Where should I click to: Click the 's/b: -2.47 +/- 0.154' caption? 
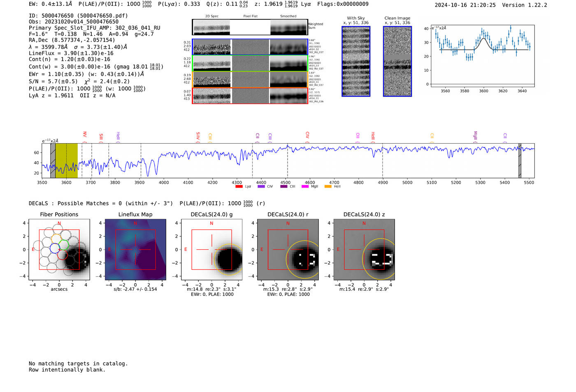[x=135, y=289]
